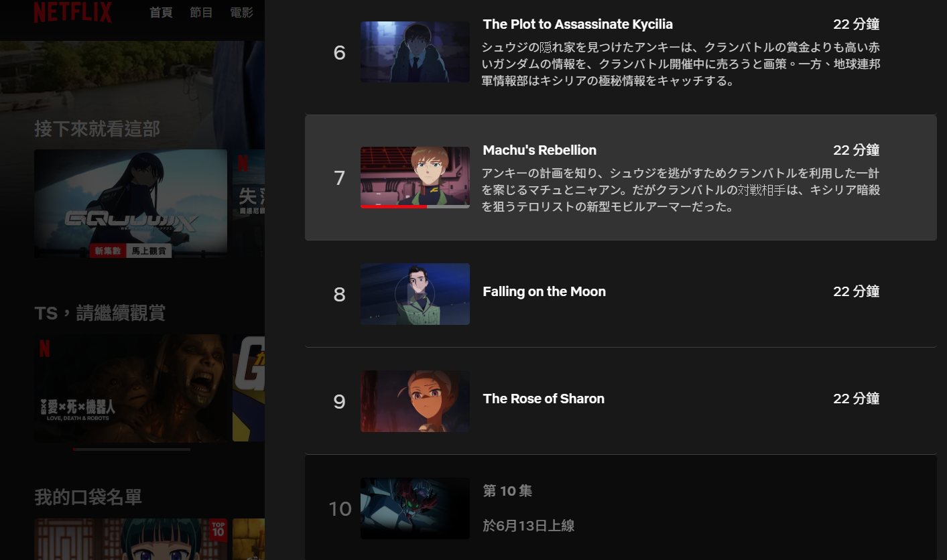This screenshot has height=560, width=947.
Task: Open Machu's Rebellion episode thumbnail
Action: click(x=415, y=178)
